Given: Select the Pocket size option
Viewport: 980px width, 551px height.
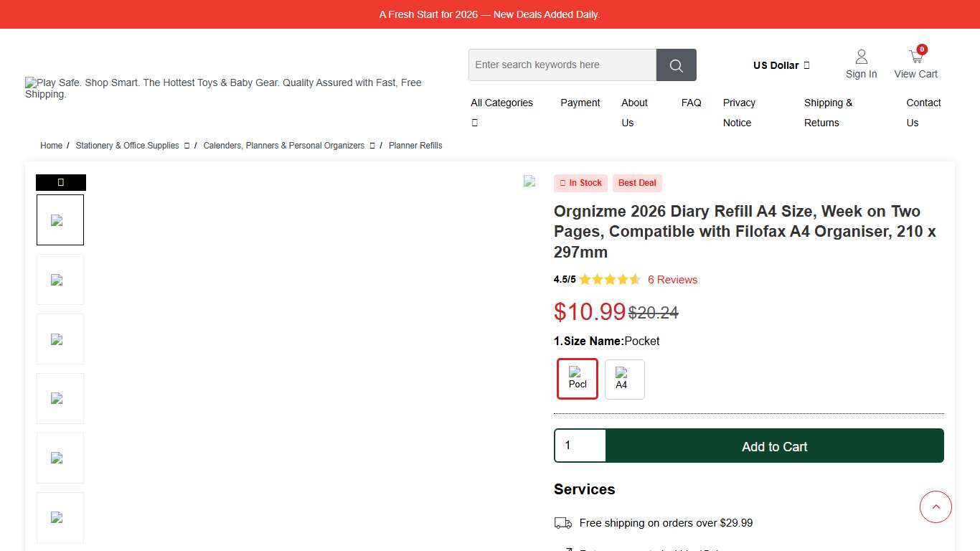Looking at the screenshot, I should click(577, 379).
